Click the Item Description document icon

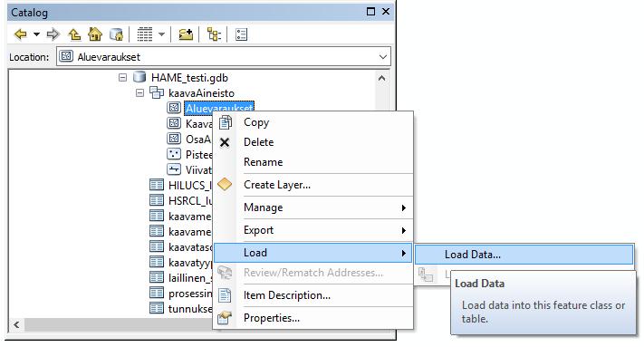click(225, 295)
